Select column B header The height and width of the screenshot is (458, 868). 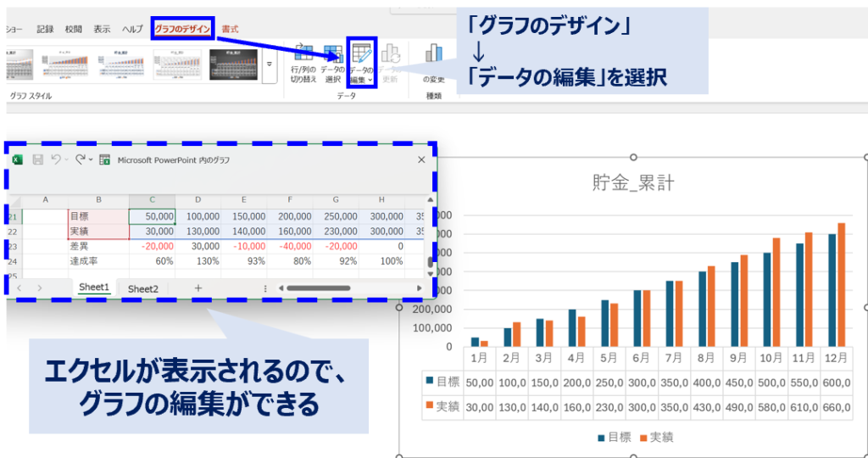coord(98,200)
